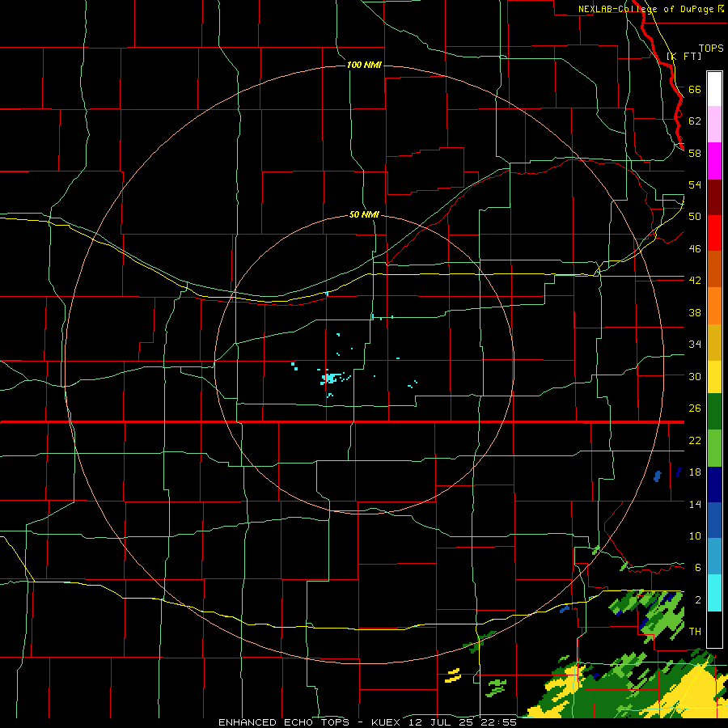Image resolution: width=728 pixels, height=728 pixels.
Task: Click the 100 NMI range ring label
Action: (364, 65)
